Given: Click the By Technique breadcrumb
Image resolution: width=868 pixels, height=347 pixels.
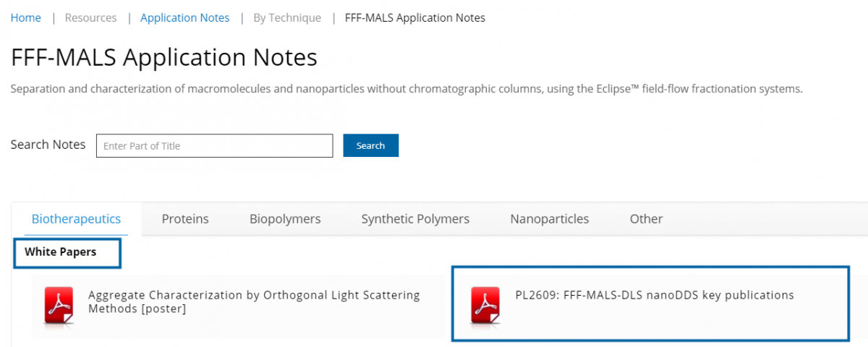Looking at the screenshot, I should (287, 17).
